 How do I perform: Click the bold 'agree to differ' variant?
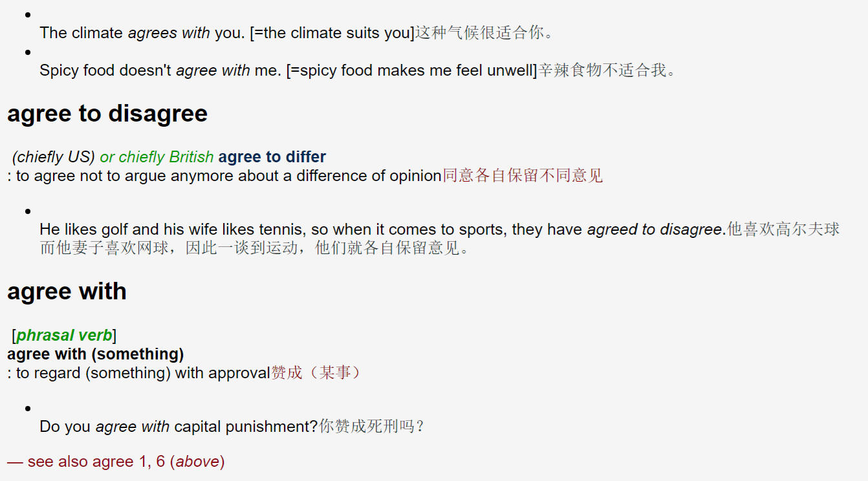[x=272, y=156]
